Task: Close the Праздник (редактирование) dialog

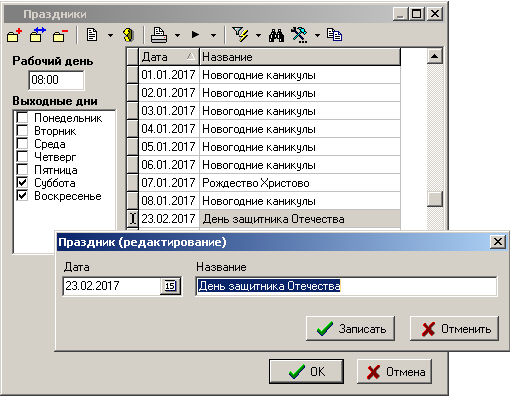Action: [498, 242]
